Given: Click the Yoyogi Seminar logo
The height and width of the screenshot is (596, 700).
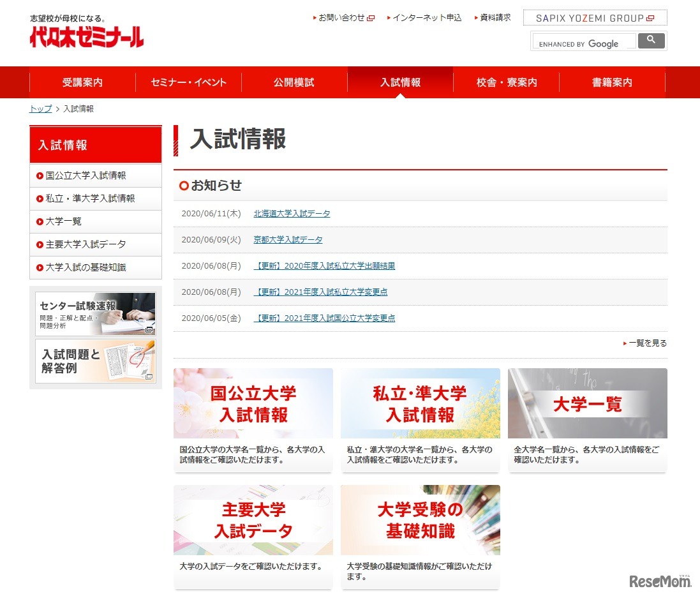Looking at the screenshot, I should (x=87, y=36).
